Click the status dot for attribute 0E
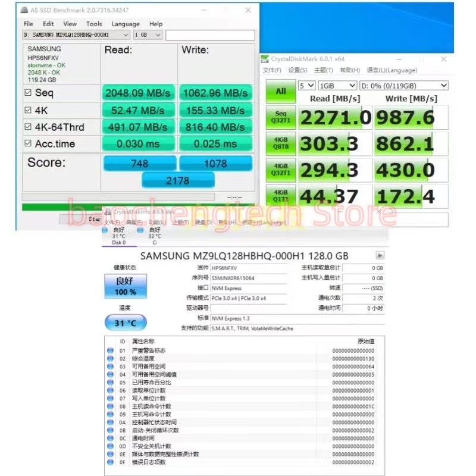The image size is (476, 476). click(x=110, y=454)
